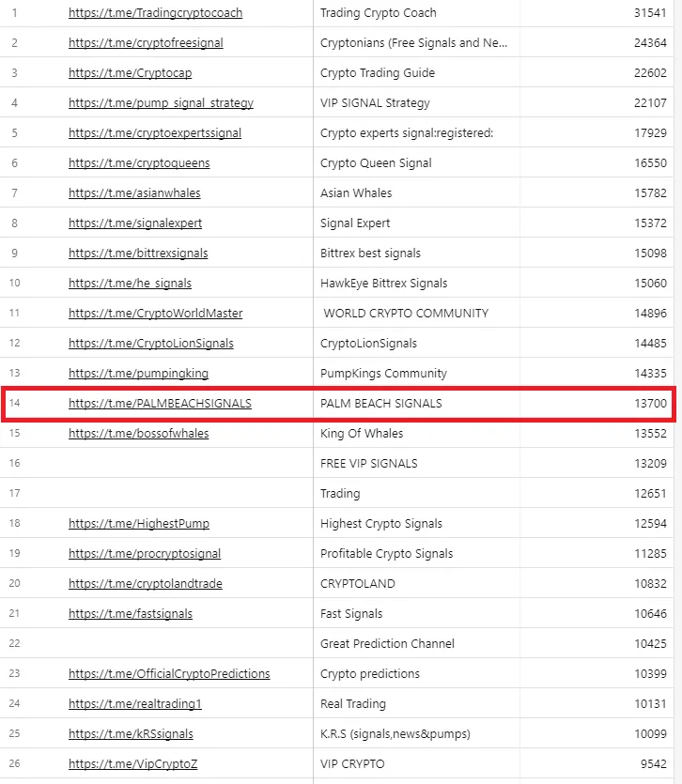Open the t.me/VipCryptoZ link

132,763
